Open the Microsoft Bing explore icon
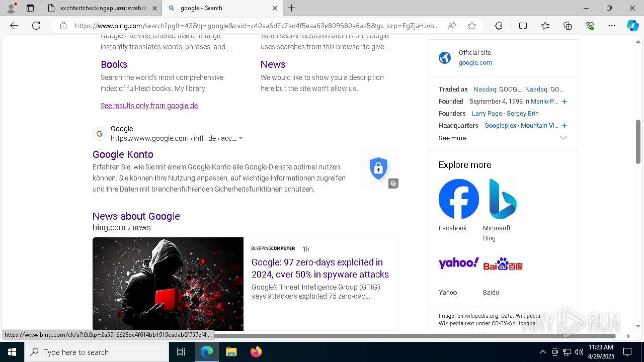 pos(503,199)
